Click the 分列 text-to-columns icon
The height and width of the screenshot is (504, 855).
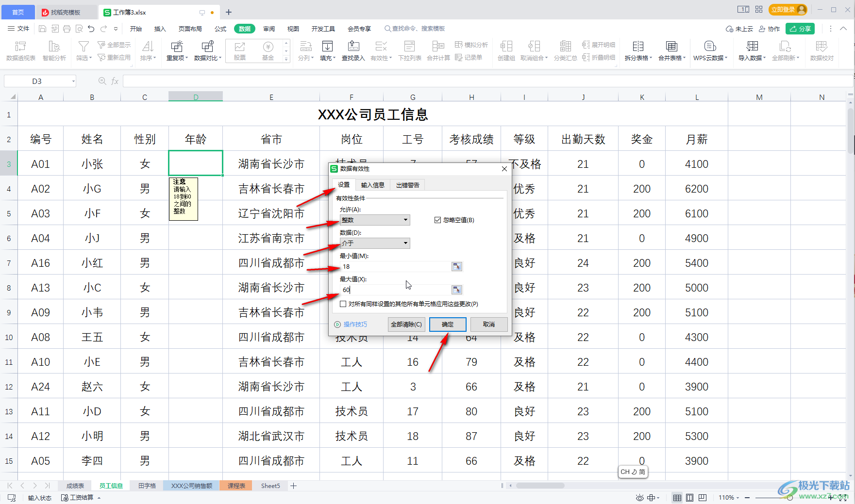pyautogui.click(x=305, y=50)
